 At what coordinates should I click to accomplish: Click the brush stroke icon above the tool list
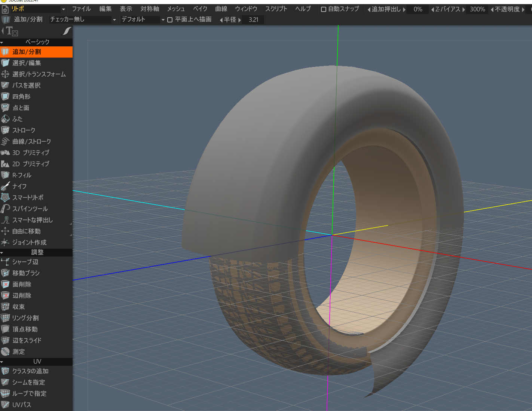pyautogui.click(x=67, y=31)
